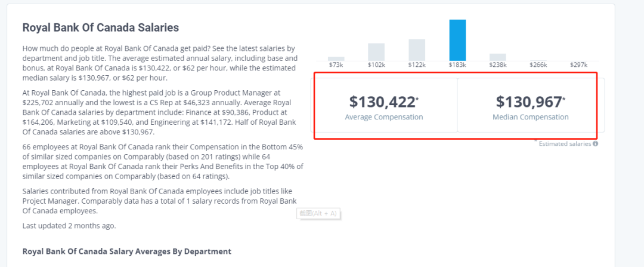The height and width of the screenshot is (267, 644).
Task: Select the $238k salary bar
Action: (x=498, y=57)
